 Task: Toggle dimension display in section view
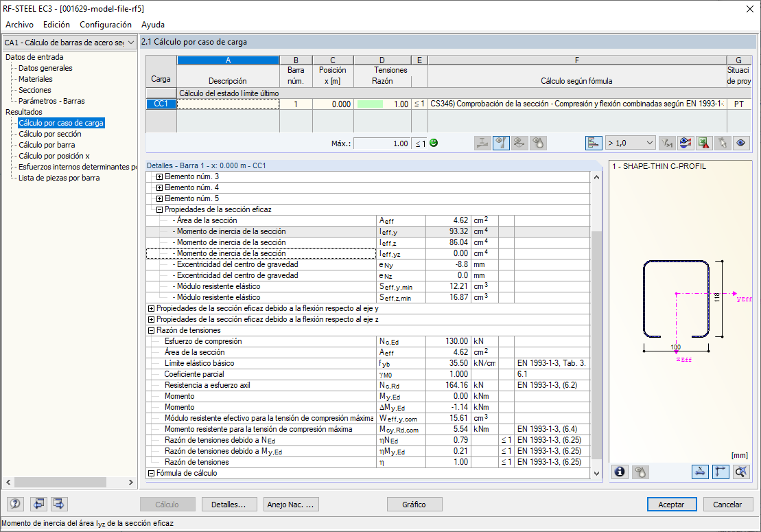click(701, 472)
